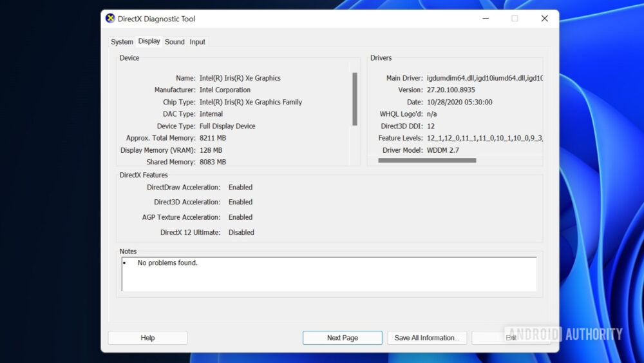This screenshot has width=644, height=363.
Task: Click the greyed-out maximize window button
Action: point(515,19)
